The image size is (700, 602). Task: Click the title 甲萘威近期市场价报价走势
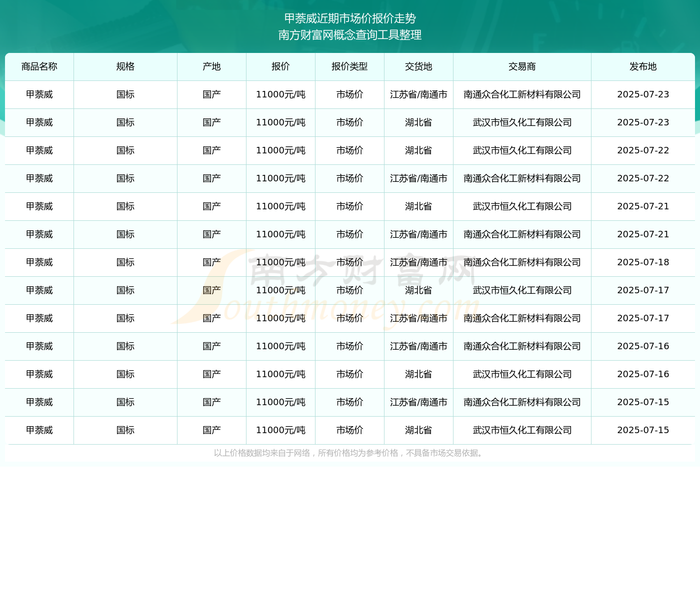coord(350,18)
